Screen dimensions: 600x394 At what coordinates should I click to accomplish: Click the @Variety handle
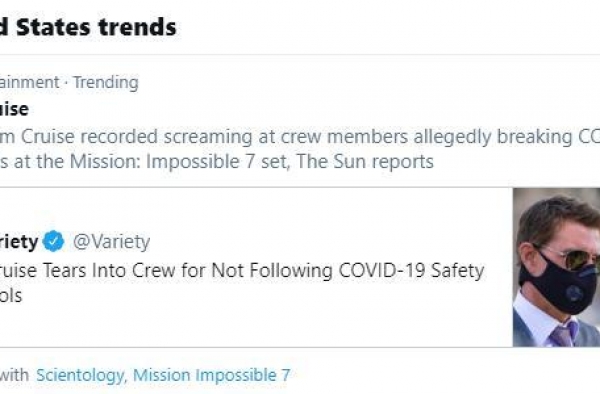(111, 242)
